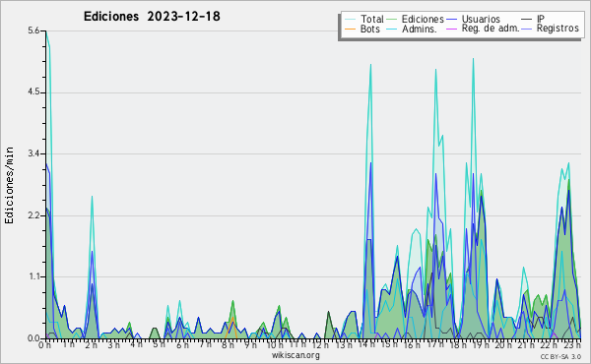This screenshot has width=591, height=364.
Task: Click the 2 h tick on x-axis
Action: (x=92, y=344)
